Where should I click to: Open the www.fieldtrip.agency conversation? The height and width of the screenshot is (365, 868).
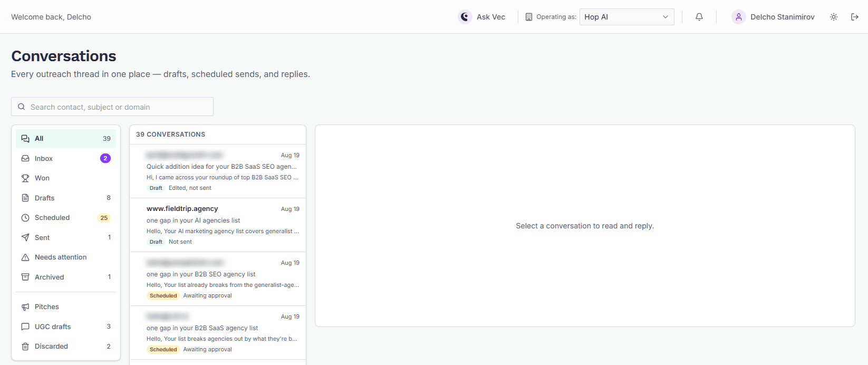tap(218, 225)
